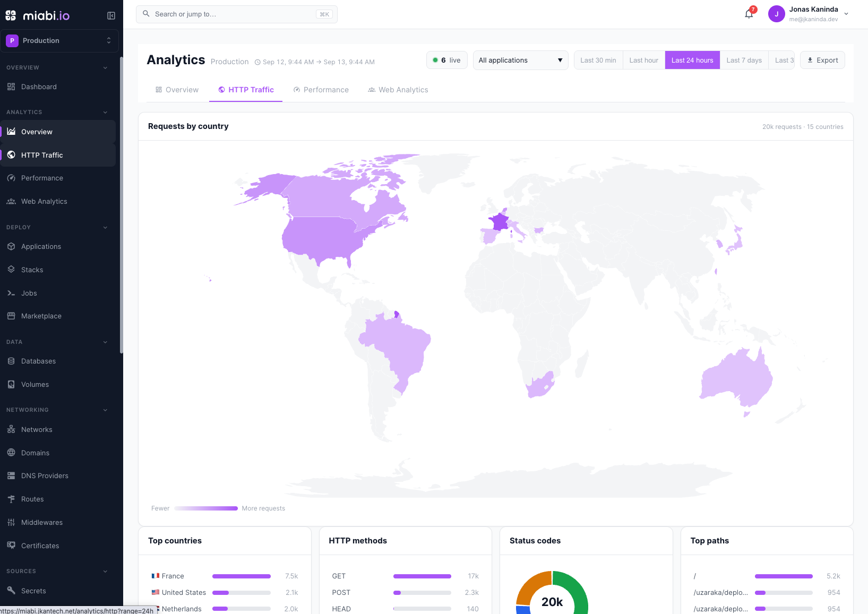
Task: Click the 6 live indicator button
Action: (447, 60)
